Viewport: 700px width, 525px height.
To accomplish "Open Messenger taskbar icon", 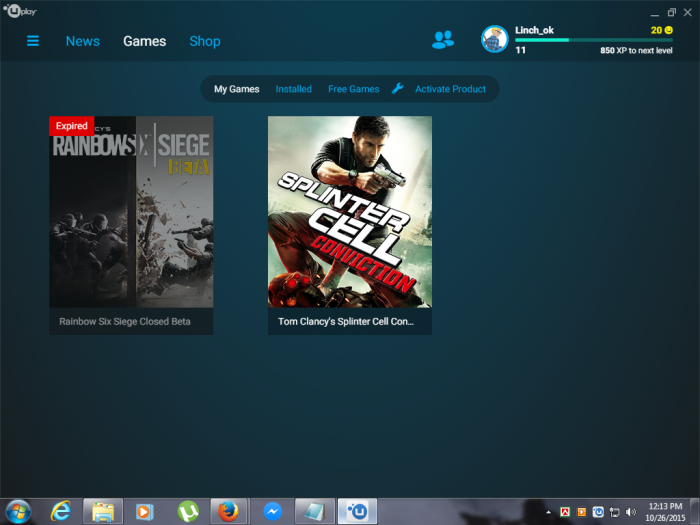I will [x=272, y=512].
